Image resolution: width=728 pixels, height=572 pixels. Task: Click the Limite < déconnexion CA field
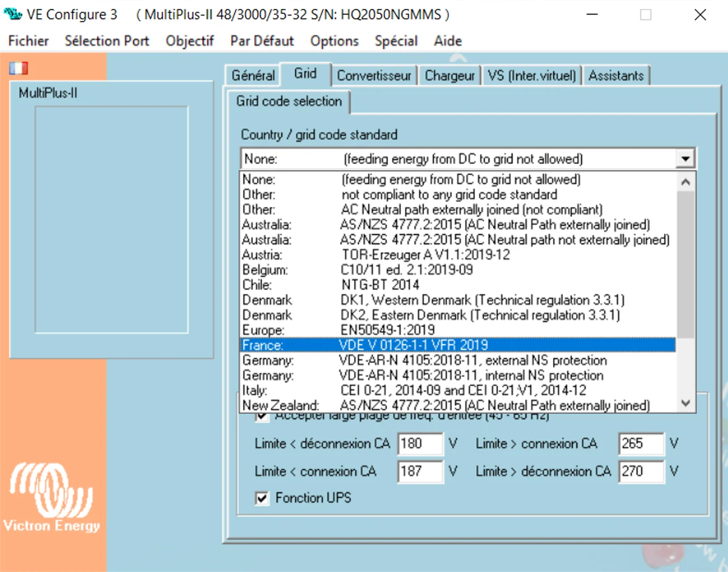click(420, 444)
